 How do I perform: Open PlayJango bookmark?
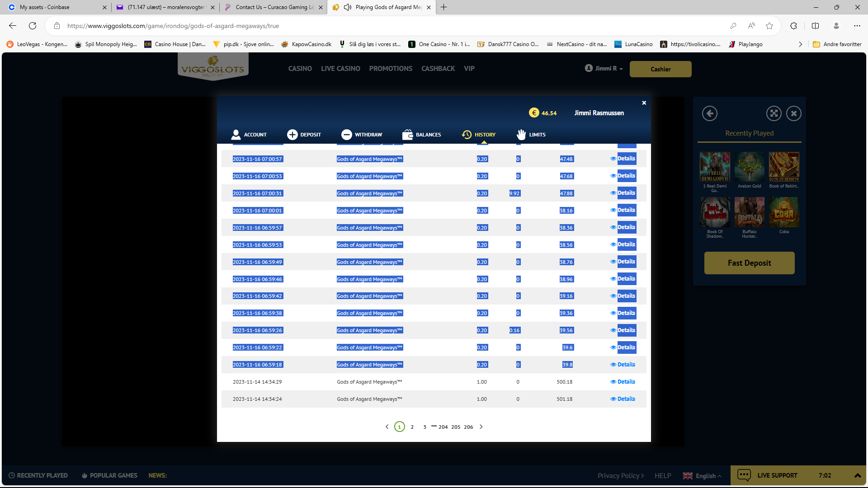pos(745,44)
